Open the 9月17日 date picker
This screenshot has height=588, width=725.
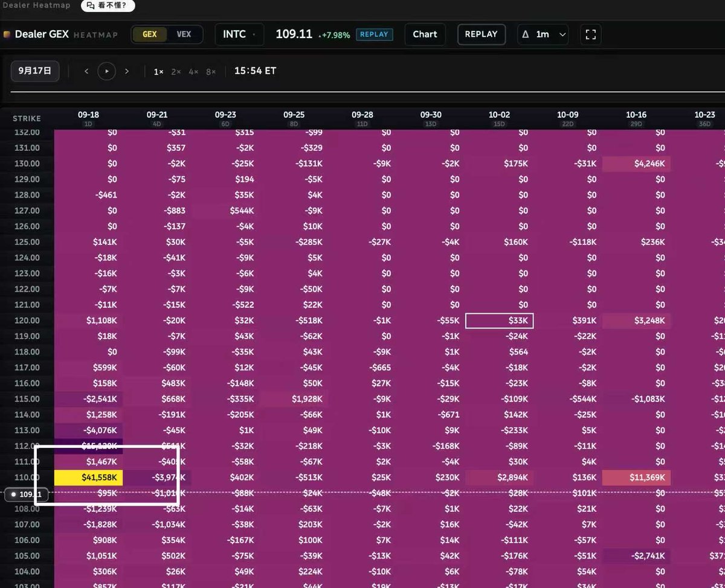tap(35, 71)
